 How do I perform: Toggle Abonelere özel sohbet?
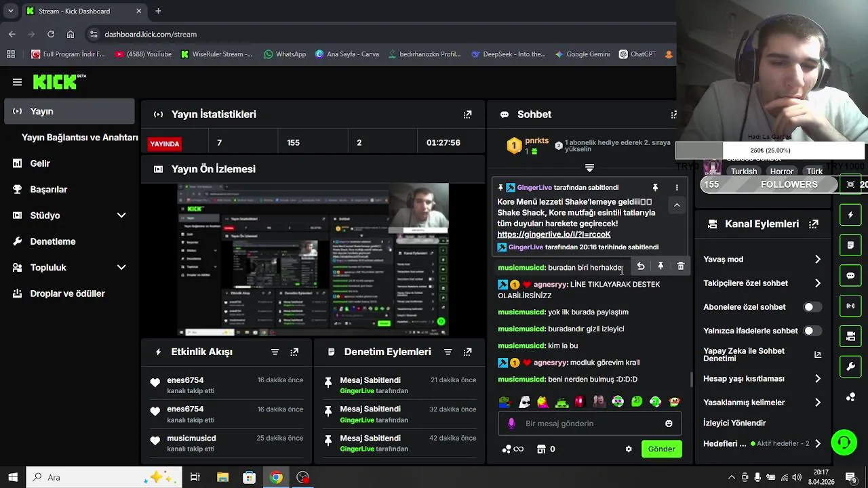pos(812,307)
